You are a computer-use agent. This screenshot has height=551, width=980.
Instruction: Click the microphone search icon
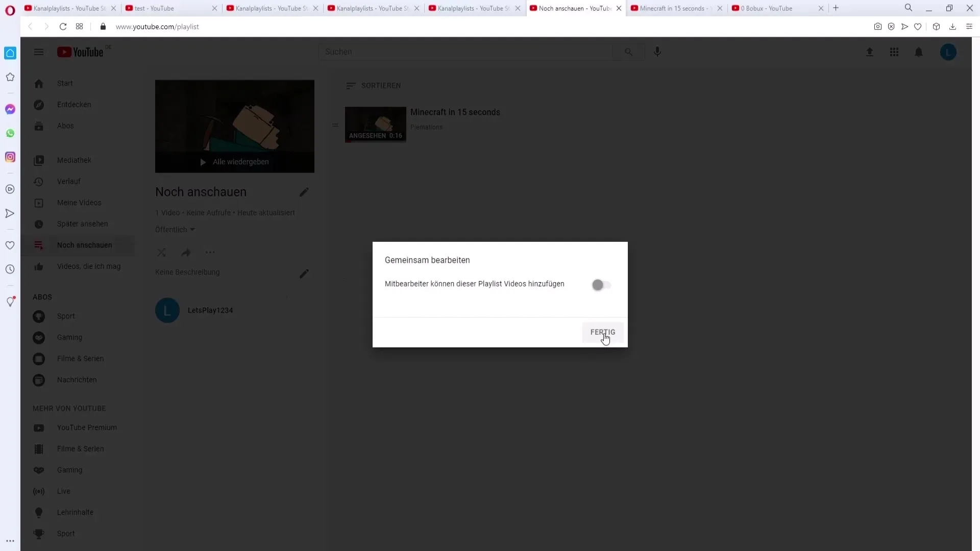click(x=657, y=51)
